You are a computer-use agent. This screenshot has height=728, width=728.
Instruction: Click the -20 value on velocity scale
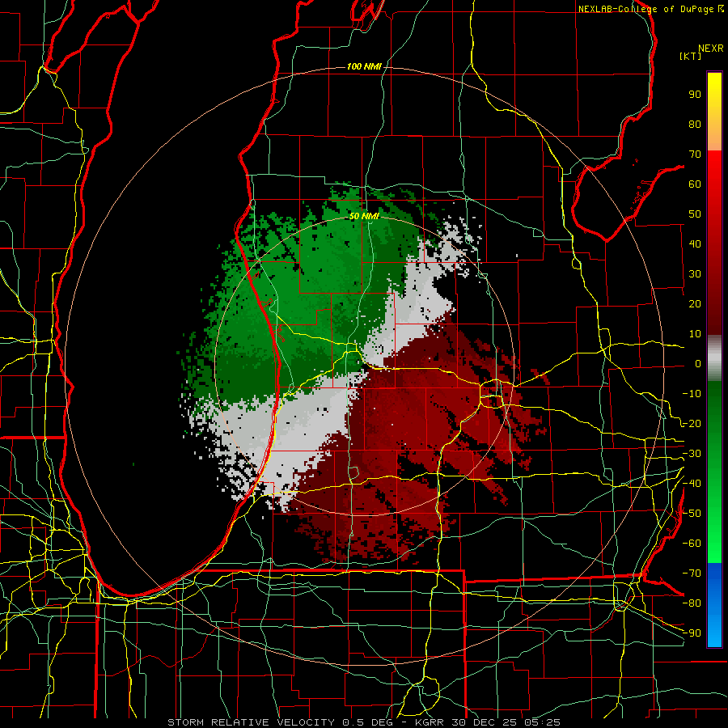(692, 423)
